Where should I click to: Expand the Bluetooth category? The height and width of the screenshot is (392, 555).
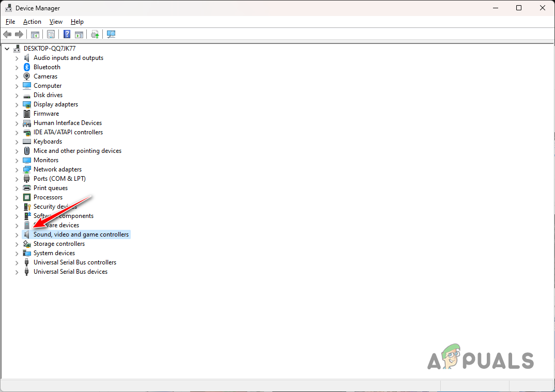pos(17,67)
